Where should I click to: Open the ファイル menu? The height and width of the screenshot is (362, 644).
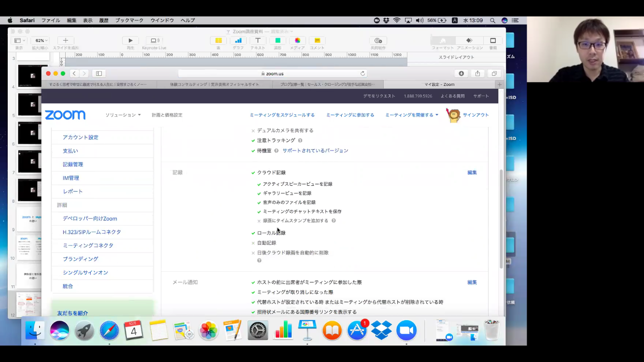pos(51,20)
